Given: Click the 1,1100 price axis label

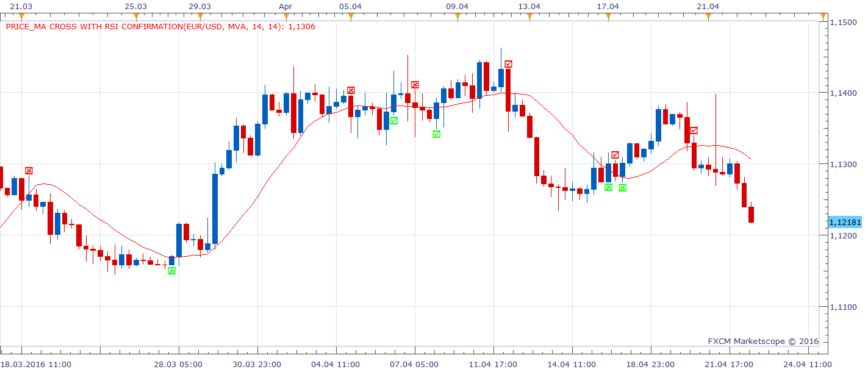Looking at the screenshot, I should pyautogui.click(x=844, y=307).
